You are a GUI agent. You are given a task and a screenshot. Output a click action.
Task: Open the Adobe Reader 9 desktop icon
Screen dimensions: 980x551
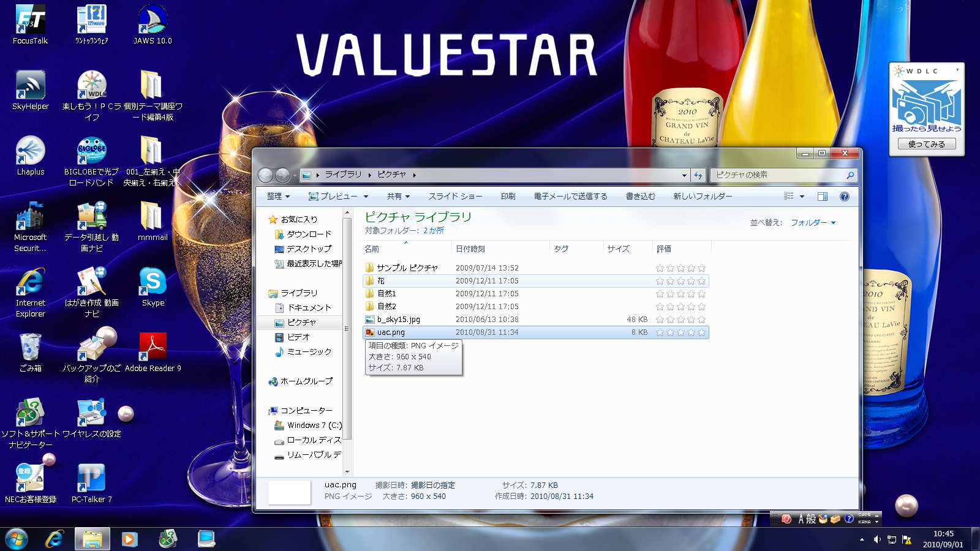(x=153, y=352)
